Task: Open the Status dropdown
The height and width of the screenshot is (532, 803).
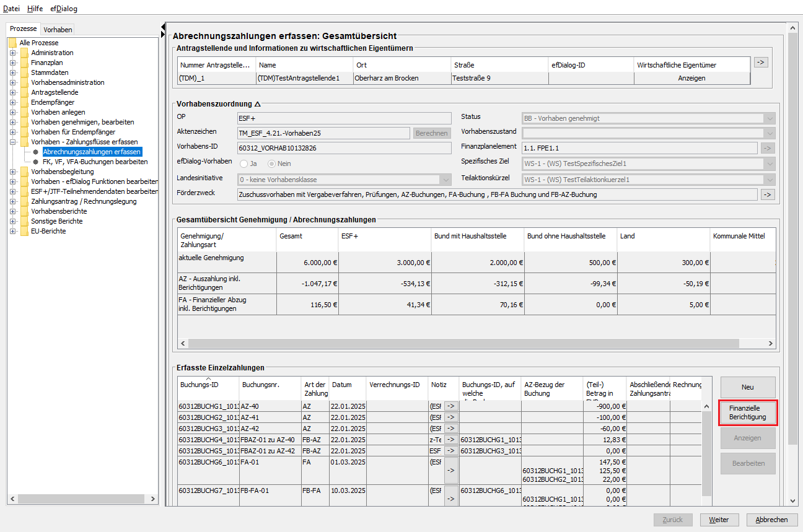Action: (770, 118)
